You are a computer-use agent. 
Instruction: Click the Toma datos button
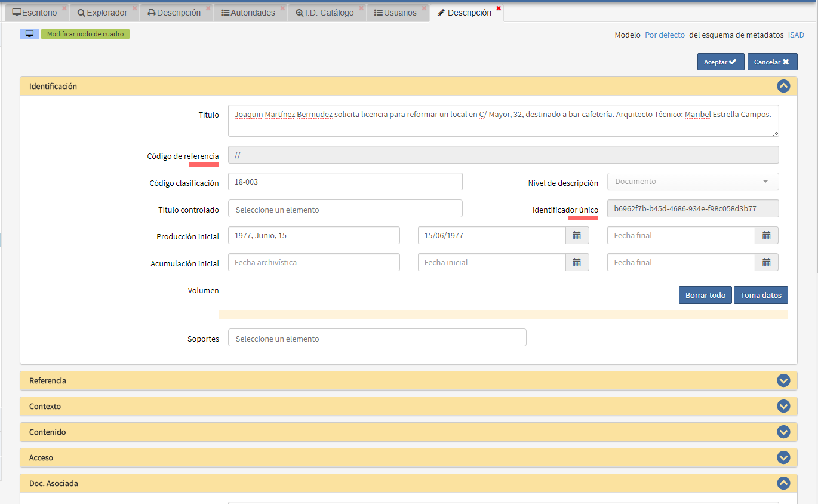[761, 295]
